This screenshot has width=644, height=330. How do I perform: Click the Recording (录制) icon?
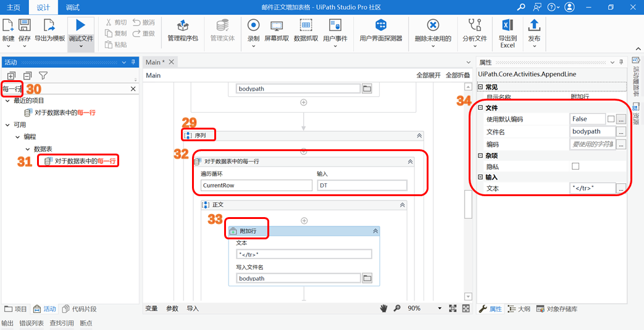[x=253, y=25]
